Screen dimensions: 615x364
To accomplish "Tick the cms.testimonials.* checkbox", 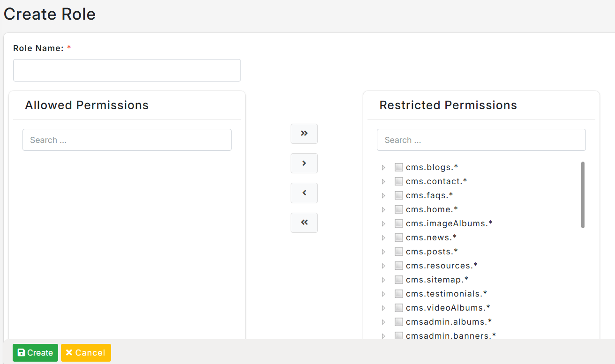I will [x=399, y=294].
